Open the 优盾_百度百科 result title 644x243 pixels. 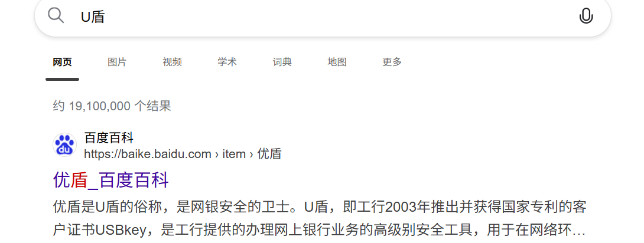click(111, 180)
